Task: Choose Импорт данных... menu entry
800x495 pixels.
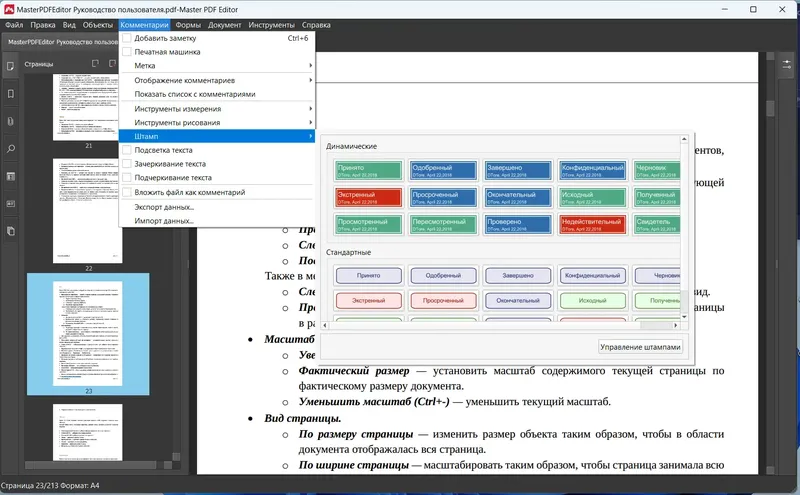Action: click(217, 221)
